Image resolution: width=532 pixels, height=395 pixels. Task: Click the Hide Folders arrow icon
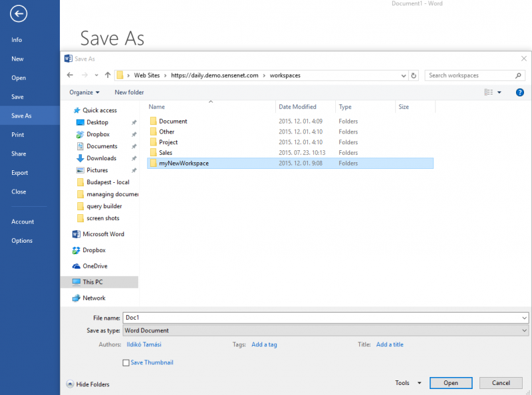tap(70, 384)
